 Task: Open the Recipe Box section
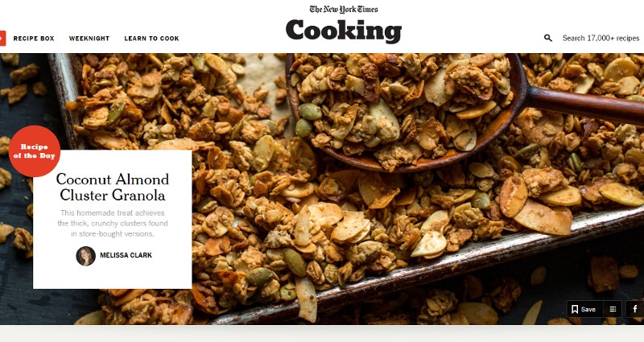pyautogui.click(x=34, y=38)
